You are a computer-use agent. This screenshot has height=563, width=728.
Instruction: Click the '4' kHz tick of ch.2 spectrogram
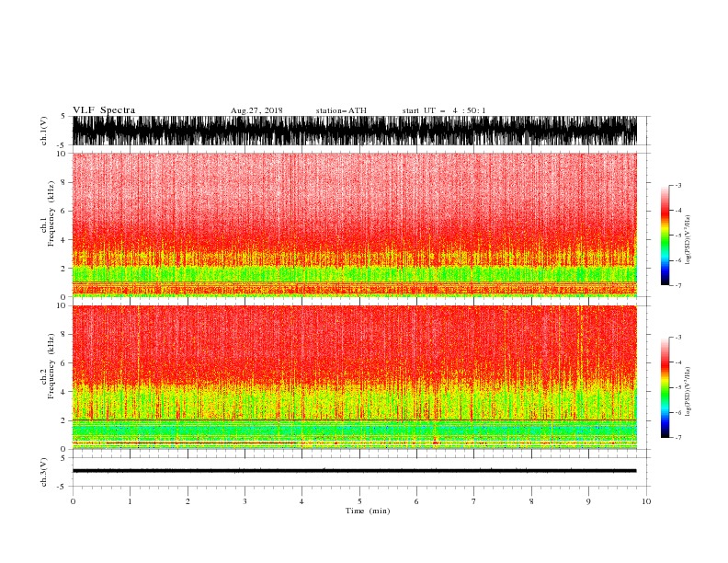point(63,392)
